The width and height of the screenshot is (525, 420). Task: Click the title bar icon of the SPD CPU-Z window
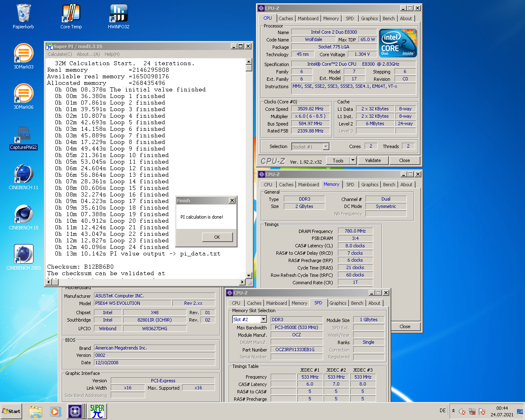229,293
